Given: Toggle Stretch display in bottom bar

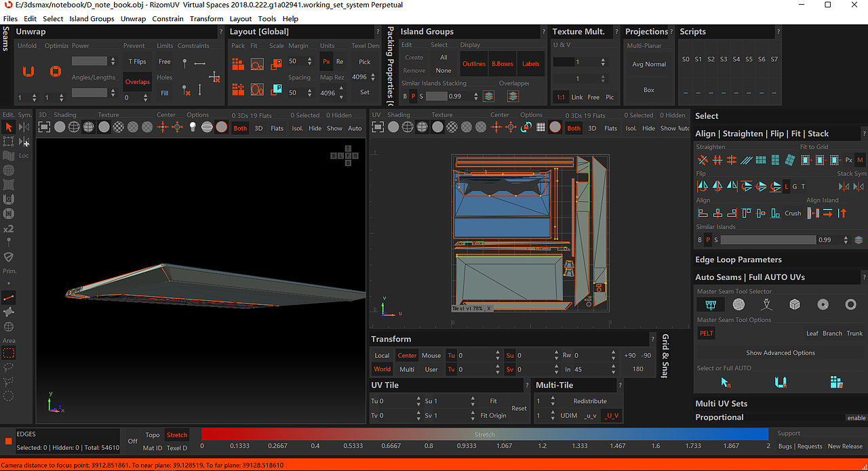Looking at the screenshot, I should pyautogui.click(x=177, y=435).
